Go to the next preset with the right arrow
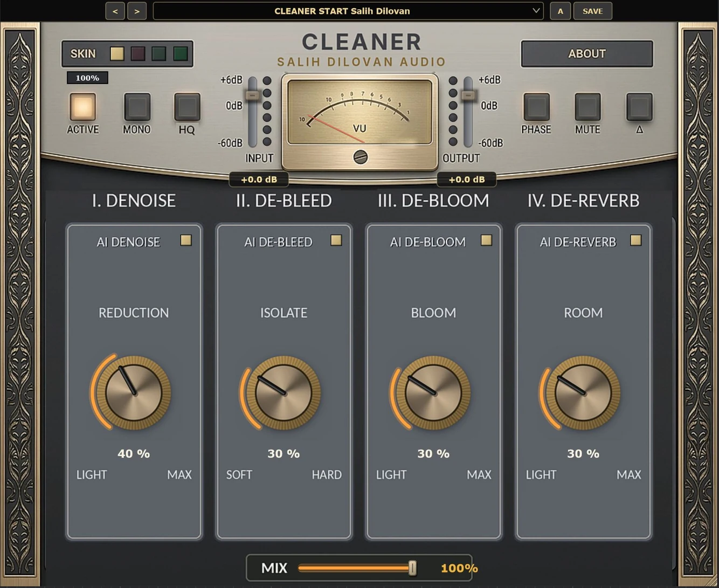This screenshot has height=588, width=719. 137,11
